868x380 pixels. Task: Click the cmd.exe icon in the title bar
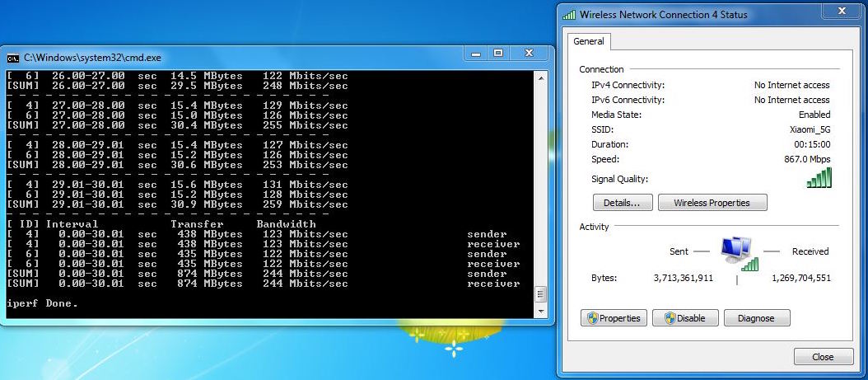click(12, 58)
